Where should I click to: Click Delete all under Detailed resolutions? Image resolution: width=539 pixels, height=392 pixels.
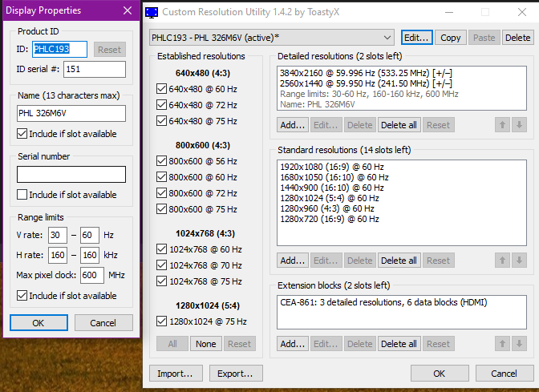click(399, 125)
